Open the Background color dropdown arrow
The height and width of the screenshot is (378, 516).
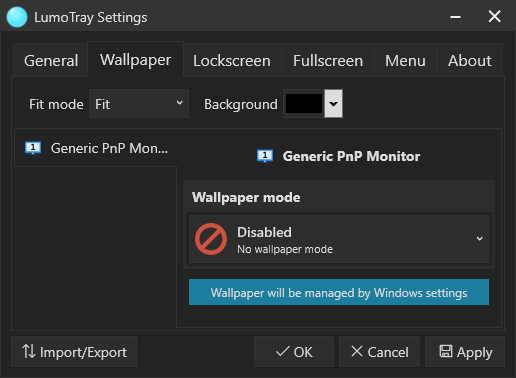pyautogui.click(x=333, y=104)
